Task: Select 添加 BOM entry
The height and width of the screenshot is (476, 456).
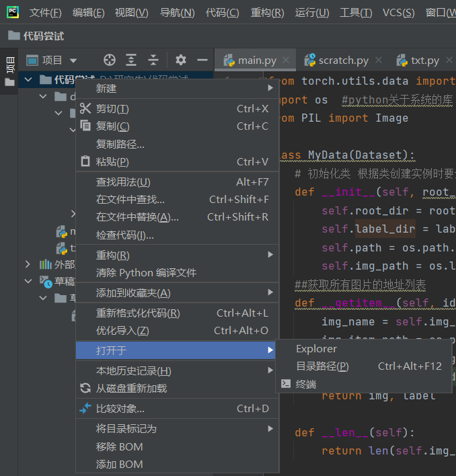Action: [x=177, y=464]
